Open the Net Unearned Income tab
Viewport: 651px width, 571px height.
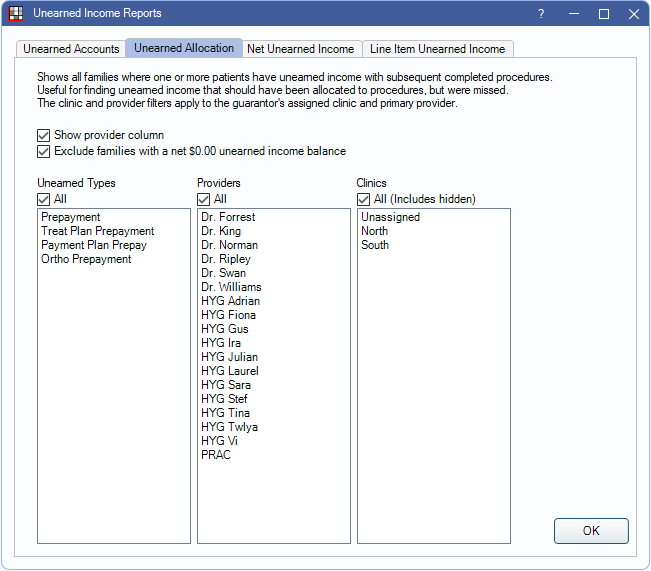tap(300, 49)
